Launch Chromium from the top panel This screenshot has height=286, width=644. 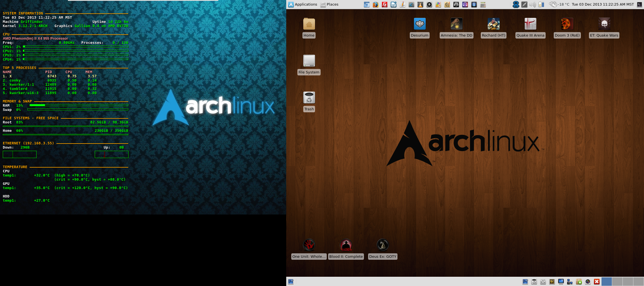click(367, 4)
